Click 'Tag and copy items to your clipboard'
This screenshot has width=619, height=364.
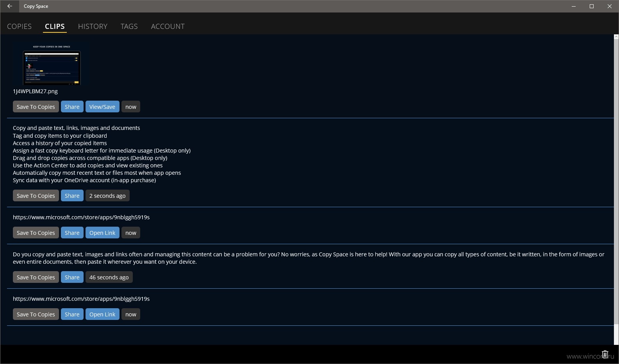point(60,136)
